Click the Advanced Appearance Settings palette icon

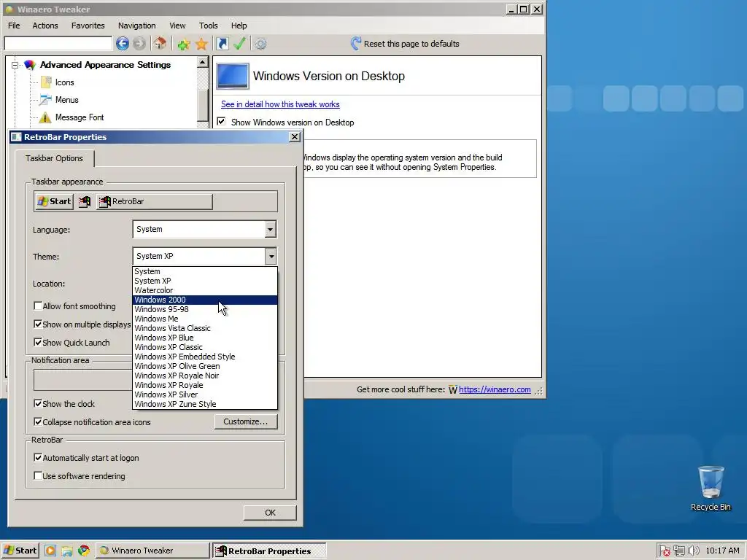[30, 65]
